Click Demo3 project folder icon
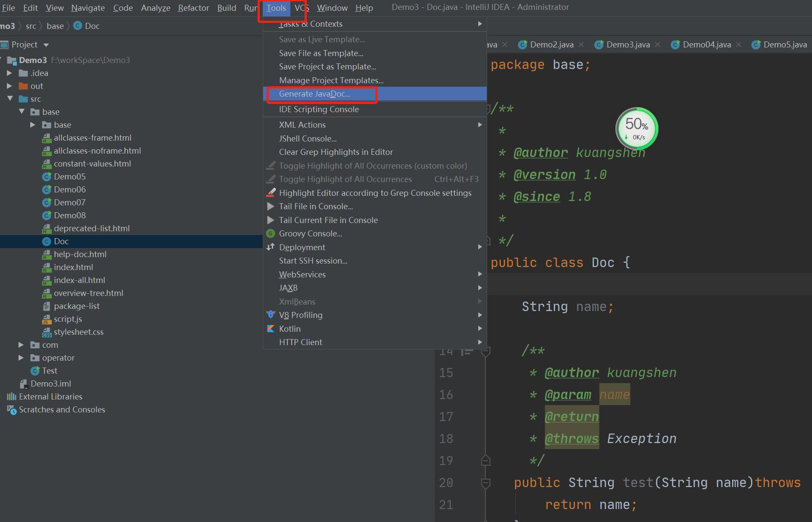The height and width of the screenshot is (522, 812). click(12, 60)
